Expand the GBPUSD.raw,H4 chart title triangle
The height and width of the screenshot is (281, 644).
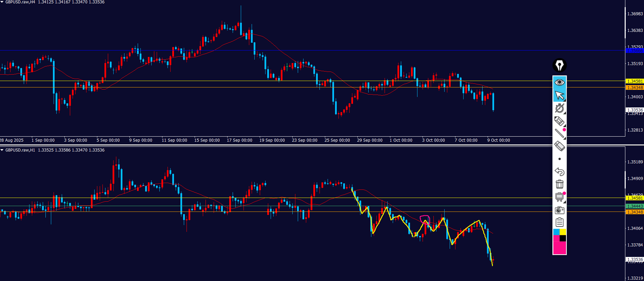(x=2, y=2)
